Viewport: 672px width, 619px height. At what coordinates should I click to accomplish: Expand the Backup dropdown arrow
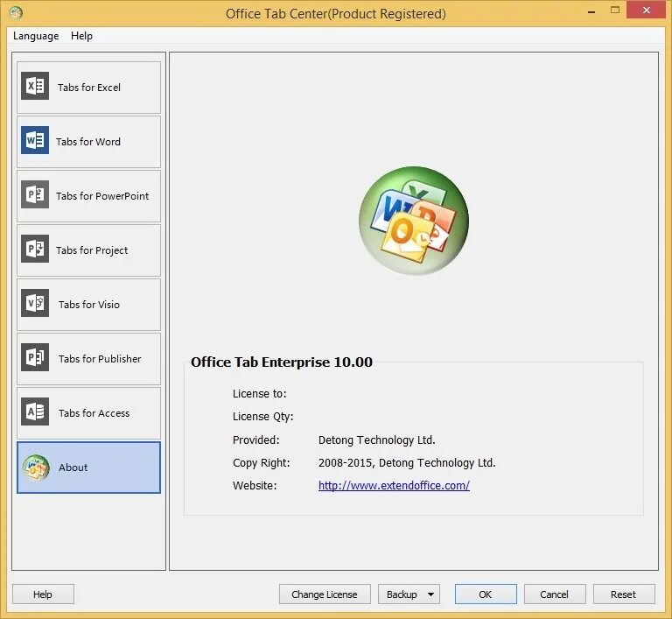pyautogui.click(x=430, y=594)
